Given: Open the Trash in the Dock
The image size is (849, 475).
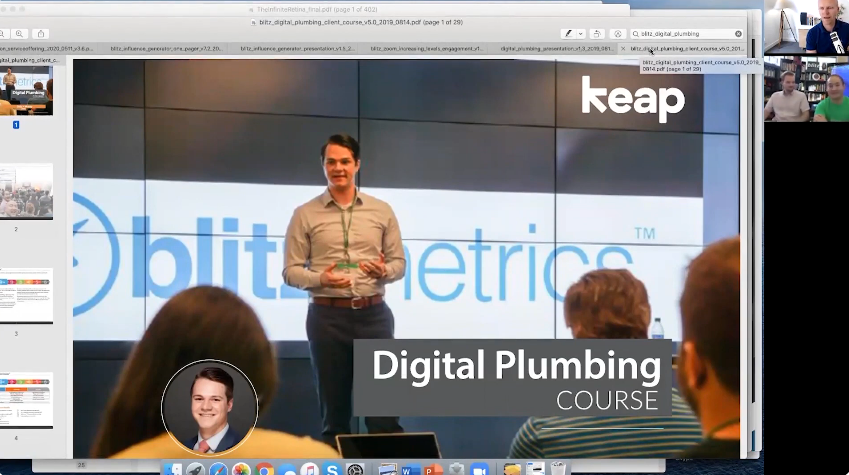Looking at the screenshot, I should [558, 469].
